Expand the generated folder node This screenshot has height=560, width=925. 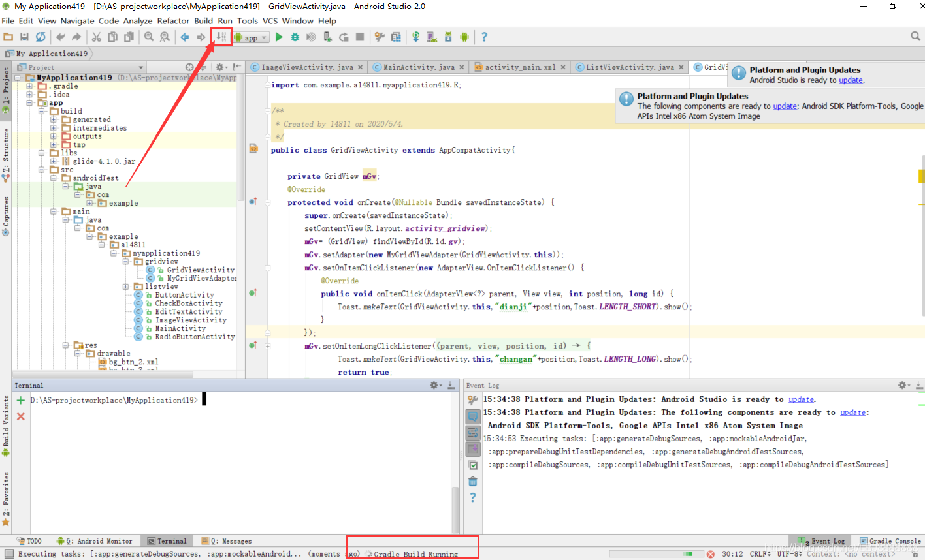[53, 119]
